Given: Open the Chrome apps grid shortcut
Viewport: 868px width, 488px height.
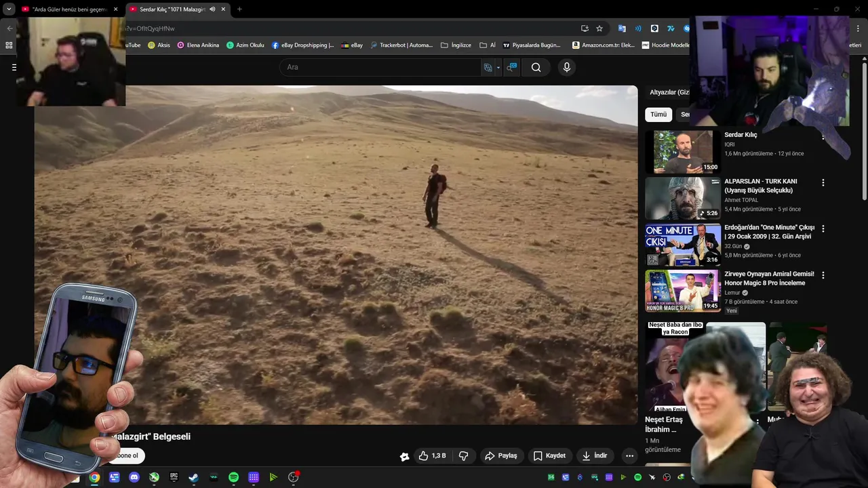Looking at the screenshot, I should (9, 45).
